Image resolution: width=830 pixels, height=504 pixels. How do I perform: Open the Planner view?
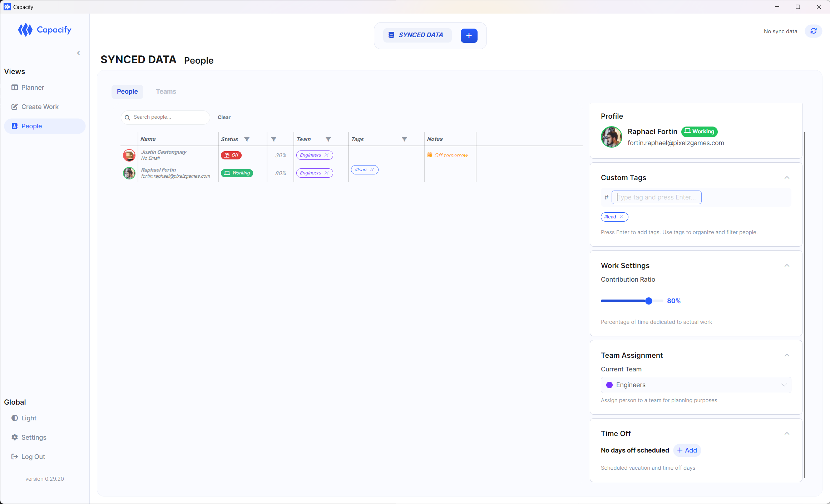[33, 88]
